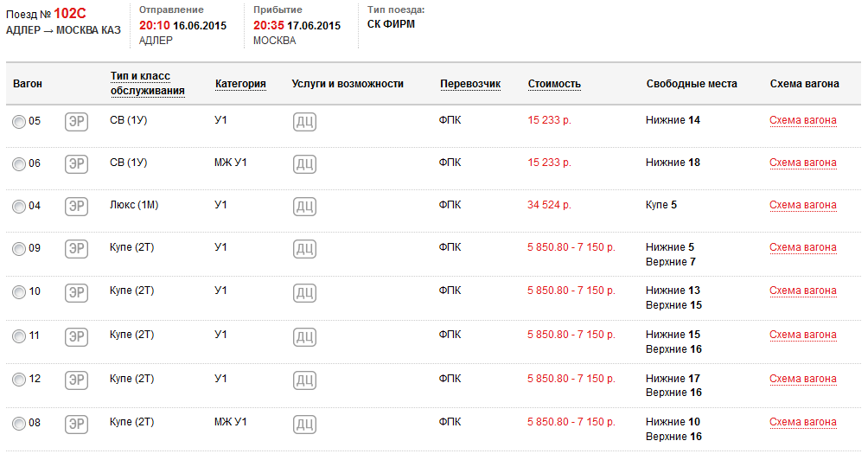Click the Категория column header
Image resolution: width=868 pixels, height=460 pixels.
(240, 84)
